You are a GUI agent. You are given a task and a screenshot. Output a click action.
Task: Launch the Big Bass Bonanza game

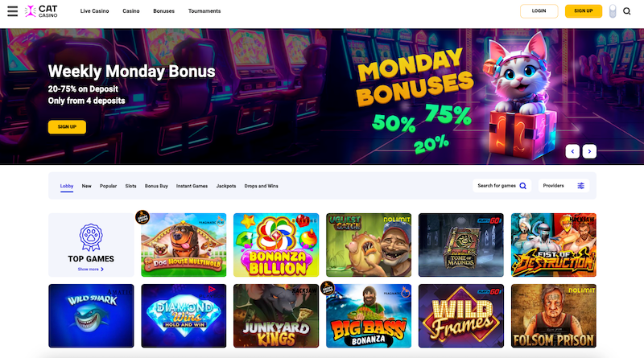pyautogui.click(x=369, y=315)
